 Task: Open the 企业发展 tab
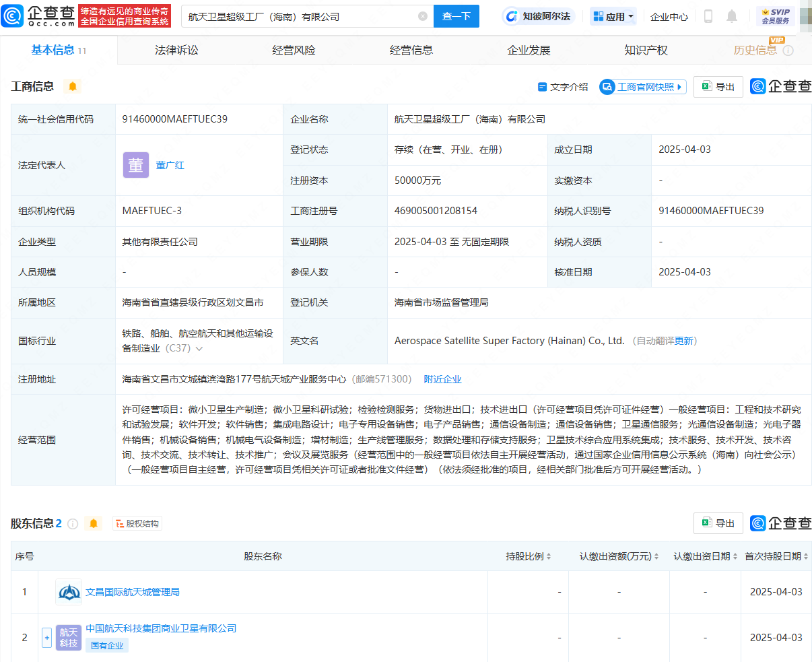tap(529, 51)
